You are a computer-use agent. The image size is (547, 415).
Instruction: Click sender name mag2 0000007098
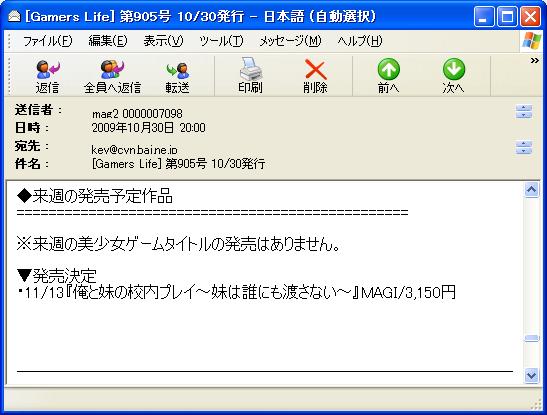137,114
